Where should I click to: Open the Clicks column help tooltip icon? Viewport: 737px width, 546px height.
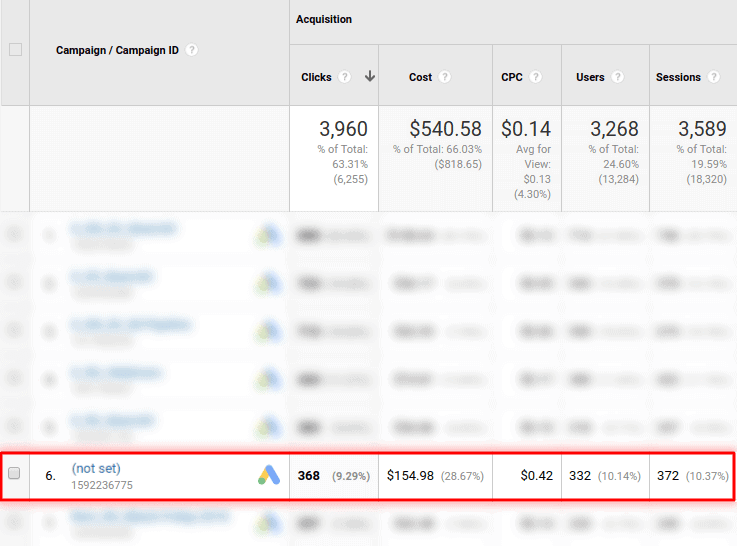(345, 77)
